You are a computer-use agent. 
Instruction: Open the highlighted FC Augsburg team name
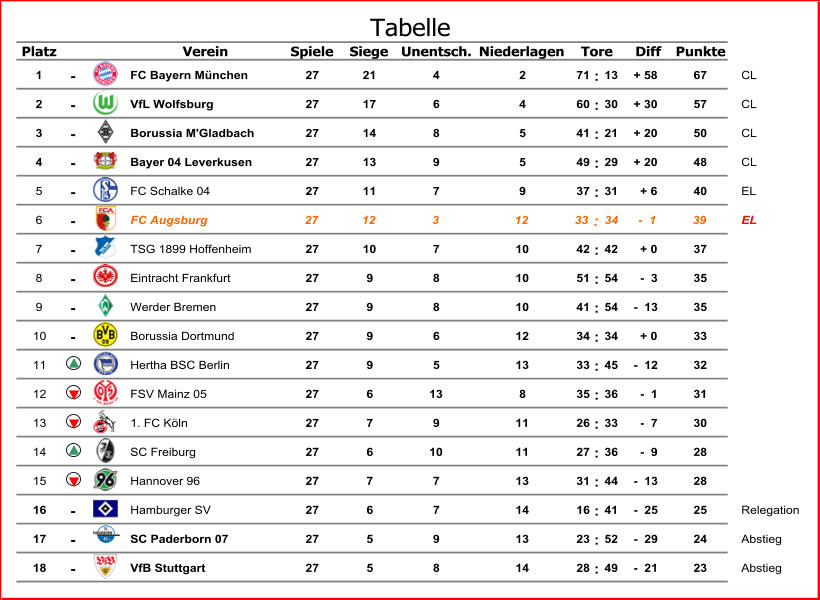[x=169, y=220]
